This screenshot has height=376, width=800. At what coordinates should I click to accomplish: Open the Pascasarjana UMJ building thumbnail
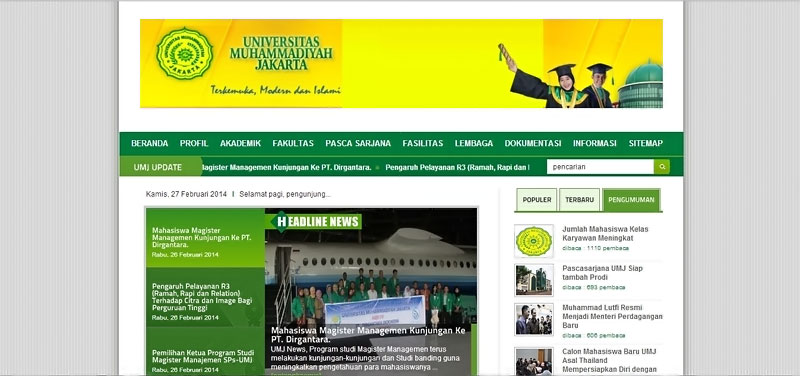pyautogui.click(x=534, y=280)
